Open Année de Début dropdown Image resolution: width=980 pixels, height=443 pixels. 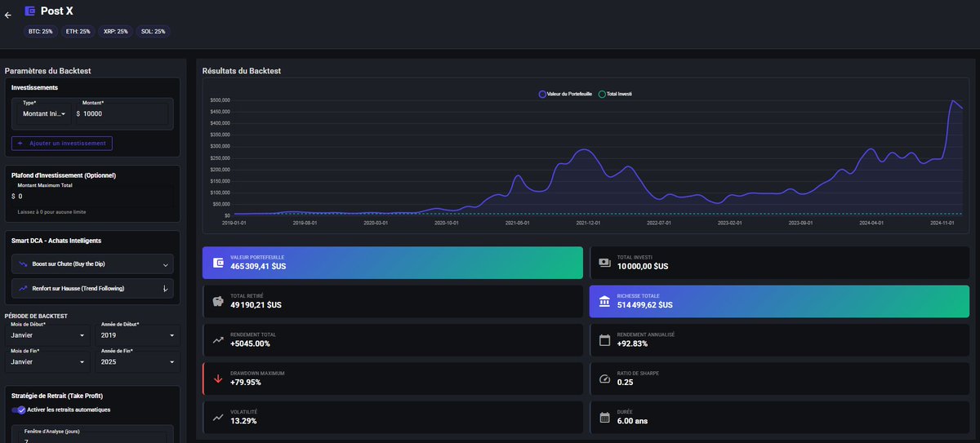[x=137, y=334]
